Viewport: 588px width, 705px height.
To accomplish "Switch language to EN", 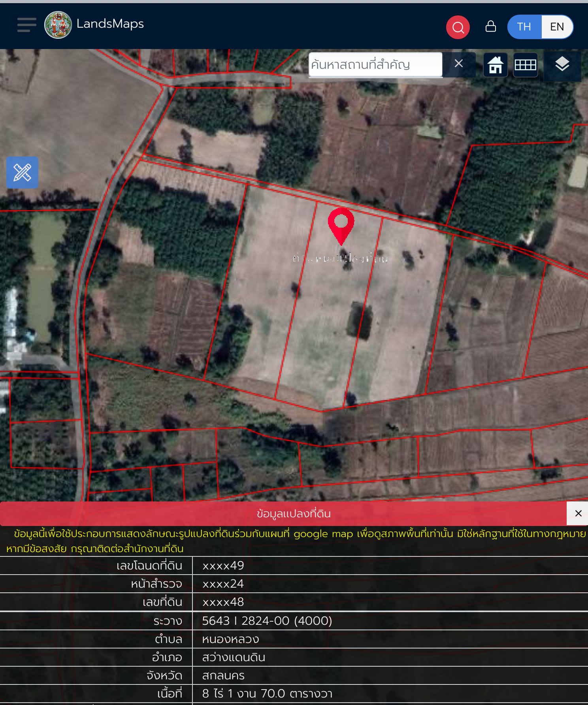I will (x=557, y=27).
